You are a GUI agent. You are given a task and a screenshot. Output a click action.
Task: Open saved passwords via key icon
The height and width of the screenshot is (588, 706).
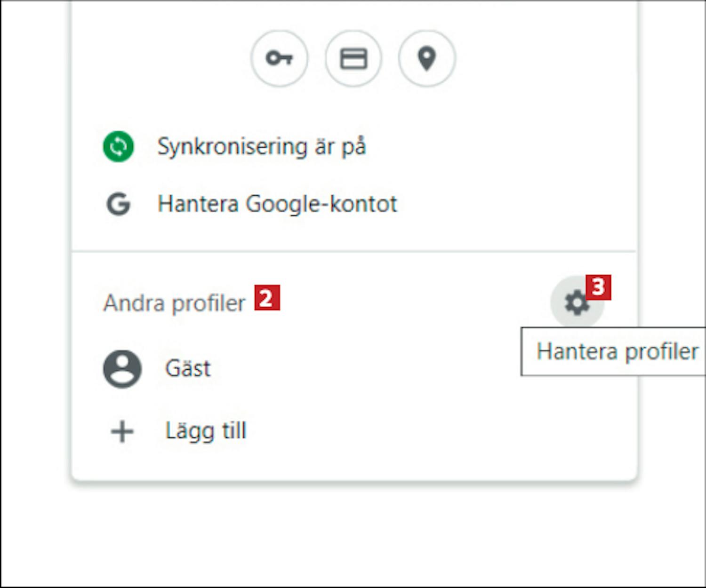tap(279, 58)
